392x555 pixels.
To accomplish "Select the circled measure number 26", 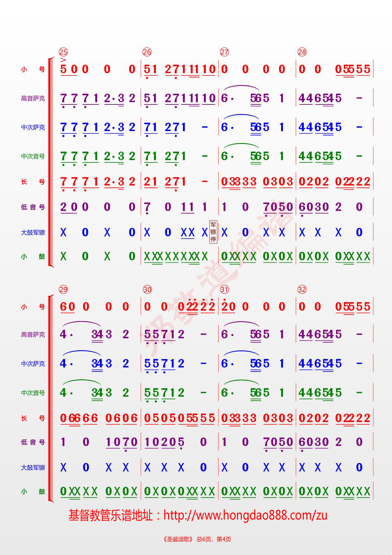I will click(147, 52).
